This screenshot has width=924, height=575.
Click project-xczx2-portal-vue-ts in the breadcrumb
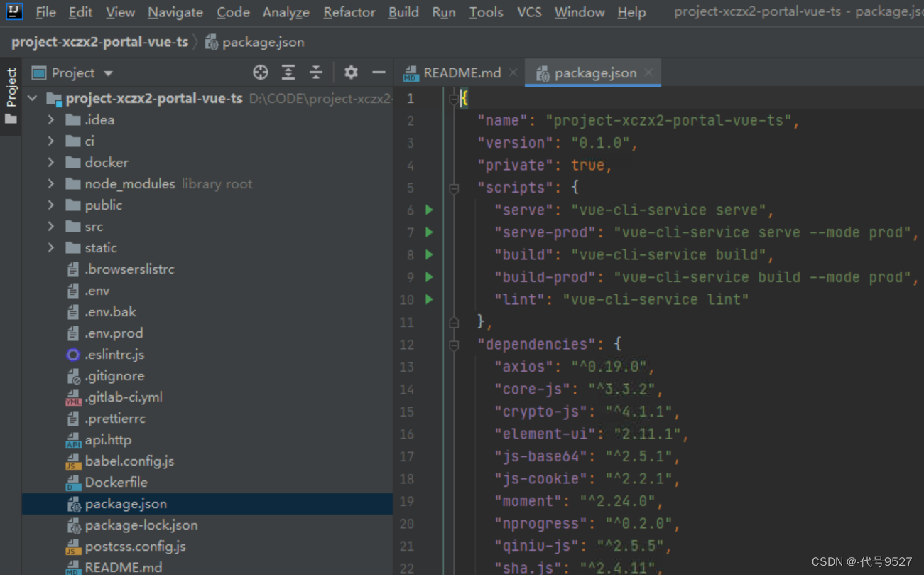point(100,42)
